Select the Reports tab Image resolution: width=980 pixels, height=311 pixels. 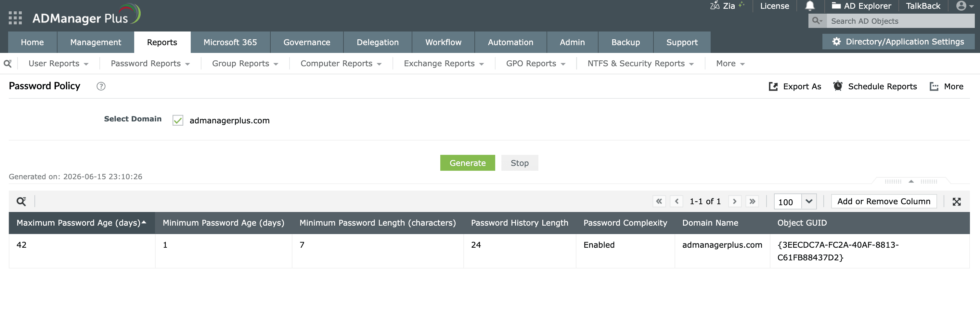[162, 42]
